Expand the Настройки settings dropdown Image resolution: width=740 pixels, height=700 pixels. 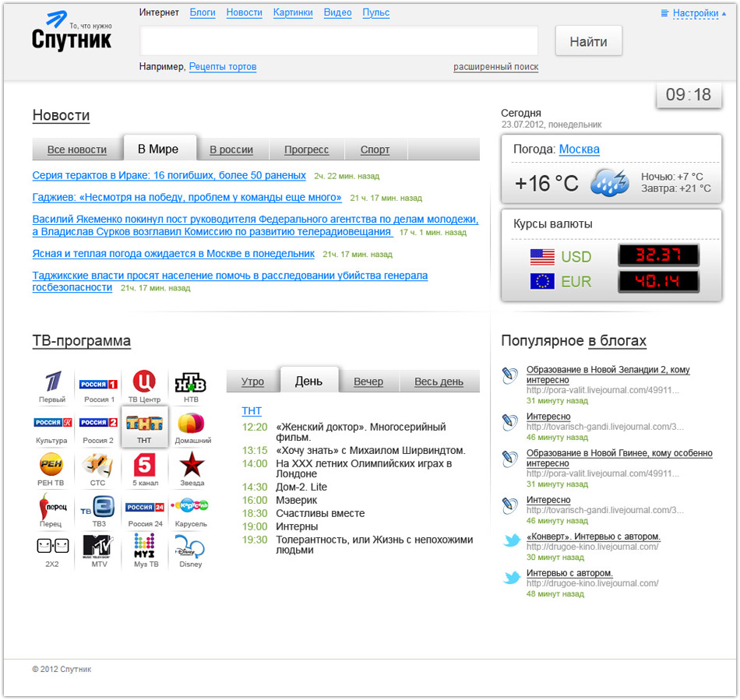pos(694,13)
